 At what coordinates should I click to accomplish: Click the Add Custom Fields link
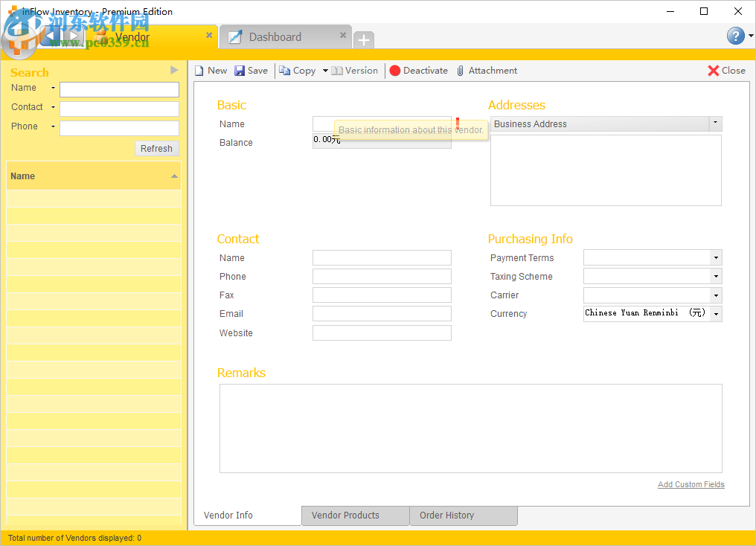(x=691, y=484)
